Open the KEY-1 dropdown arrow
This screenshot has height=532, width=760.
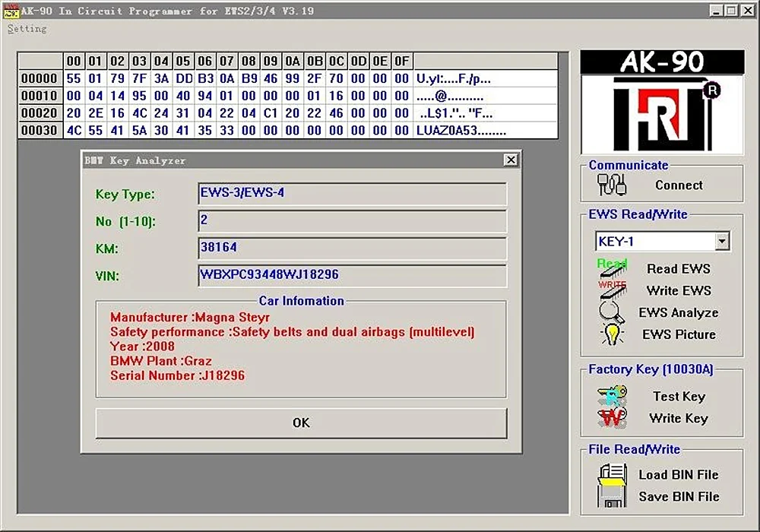(x=722, y=241)
